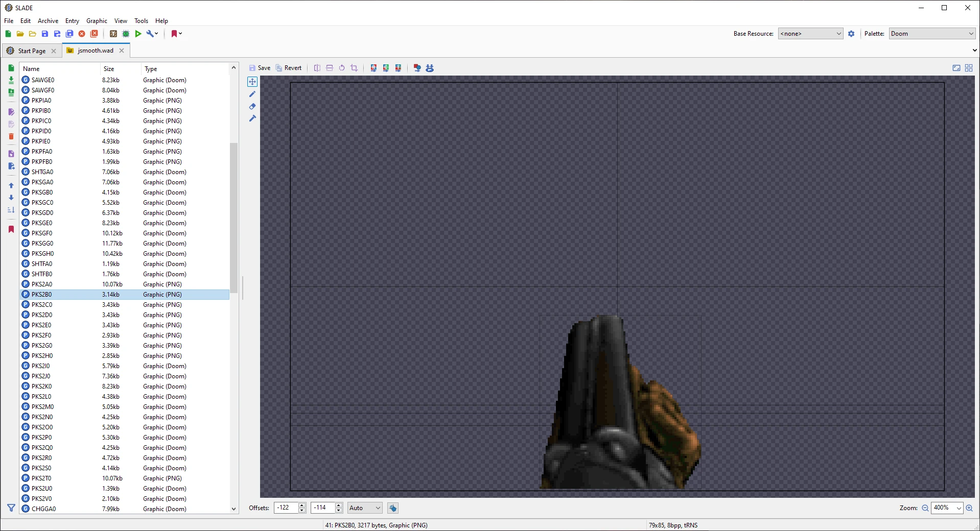Click the Convert graphic icon
The width and height of the screenshot is (980, 531).
point(417,68)
